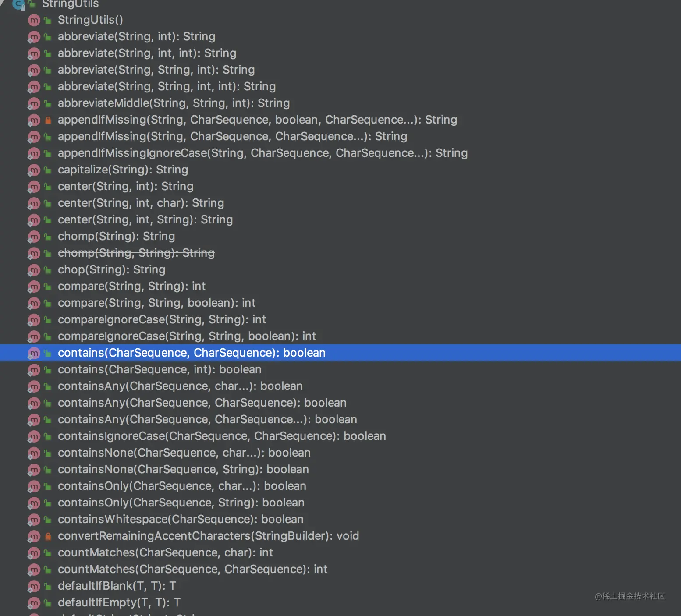
Task: Click method icon beside containsWhitespace(CharSequence)
Action: click(x=34, y=520)
